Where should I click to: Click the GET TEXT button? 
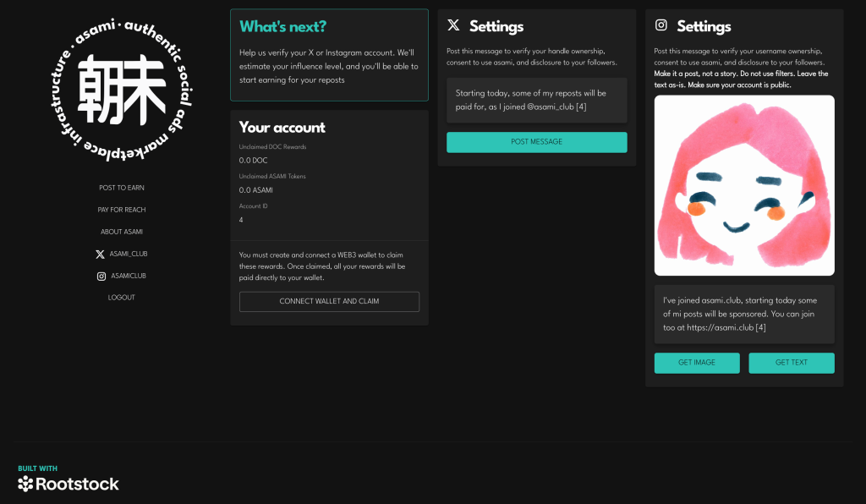[792, 363]
